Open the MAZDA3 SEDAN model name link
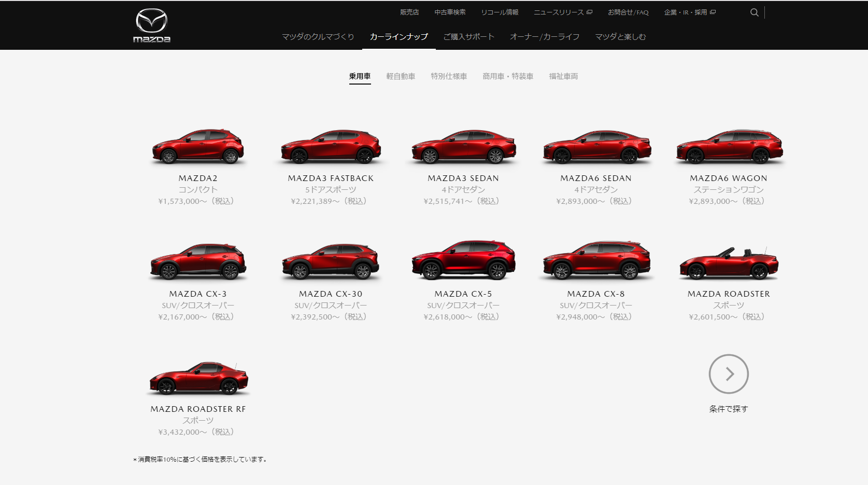Screen dimensions: 868x485 463,178
